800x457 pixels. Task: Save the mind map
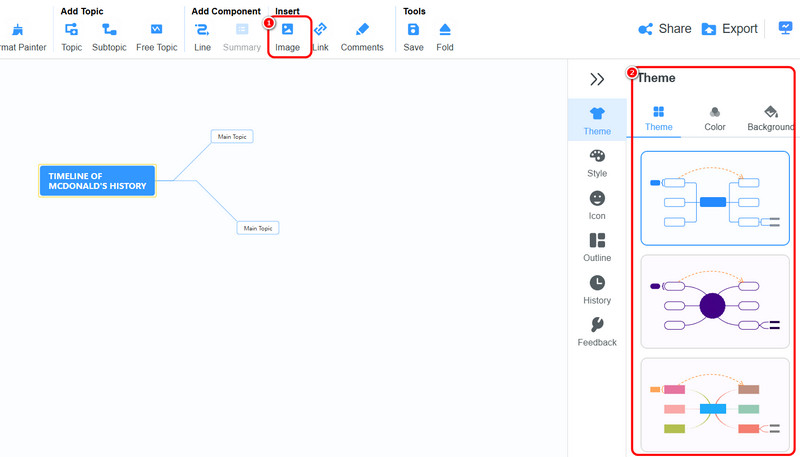pos(413,38)
